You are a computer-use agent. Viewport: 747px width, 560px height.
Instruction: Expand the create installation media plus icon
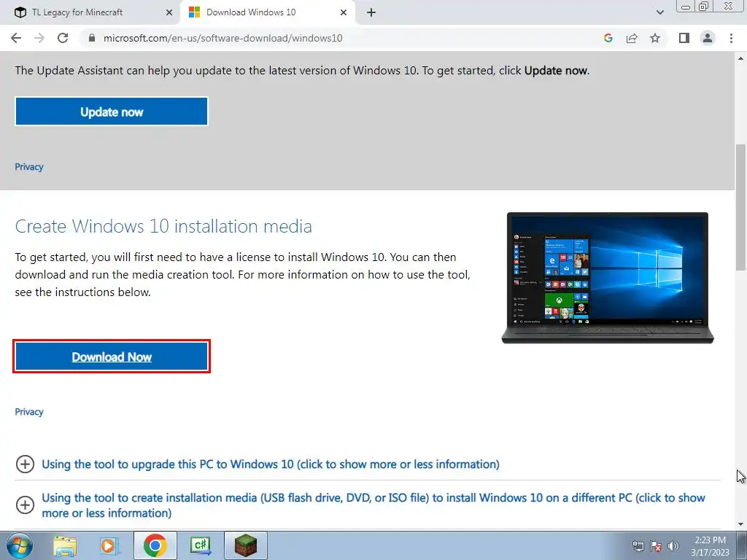(x=25, y=505)
